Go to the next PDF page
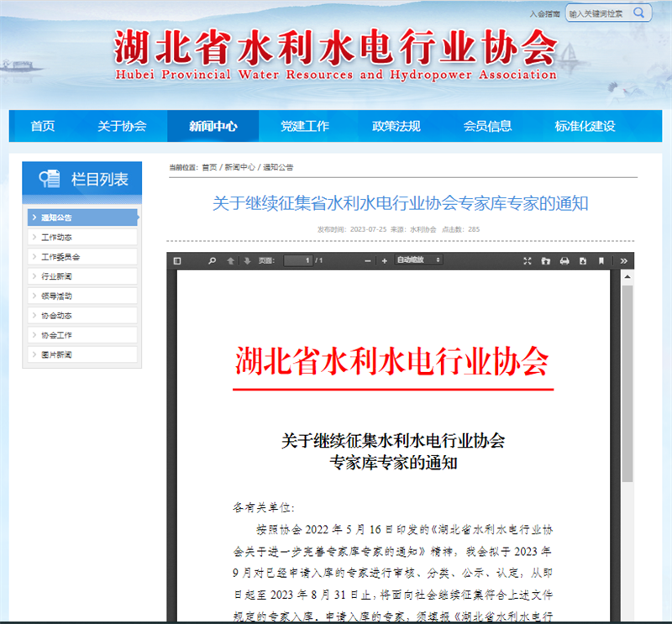672x624 pixels. point(247,260)
